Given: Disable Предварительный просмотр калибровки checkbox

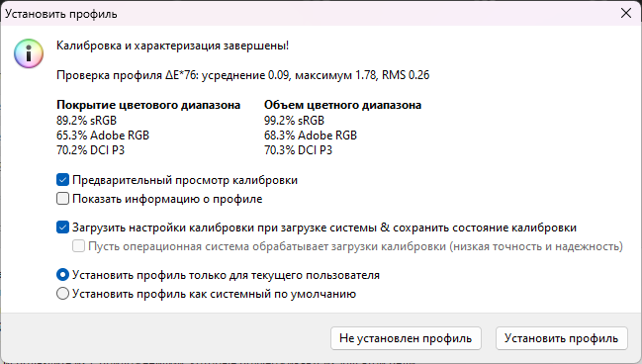Looking at the screenshot, I should coord(62,180).
